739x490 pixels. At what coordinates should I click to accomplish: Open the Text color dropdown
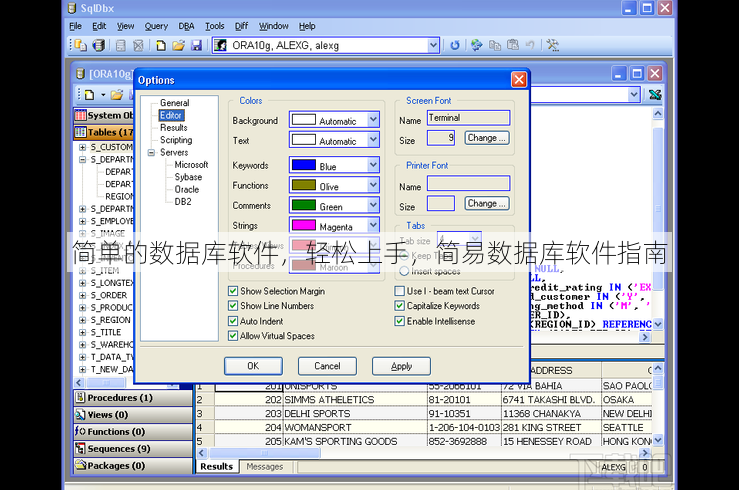[x=373, y=140]
